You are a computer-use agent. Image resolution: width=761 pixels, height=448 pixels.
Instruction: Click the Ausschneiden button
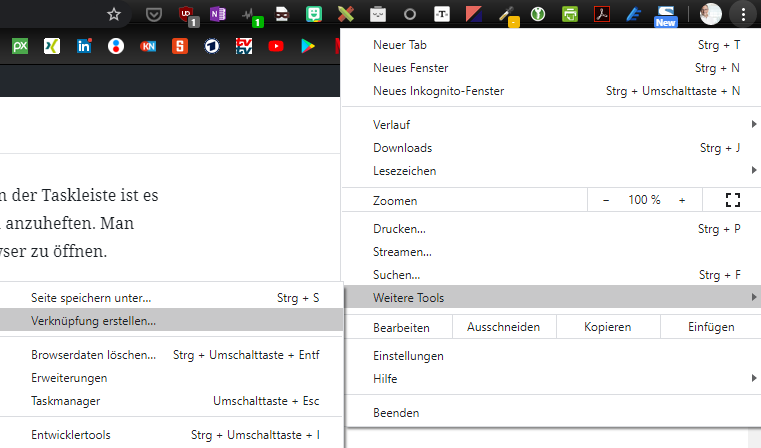(x=504, y=327)
